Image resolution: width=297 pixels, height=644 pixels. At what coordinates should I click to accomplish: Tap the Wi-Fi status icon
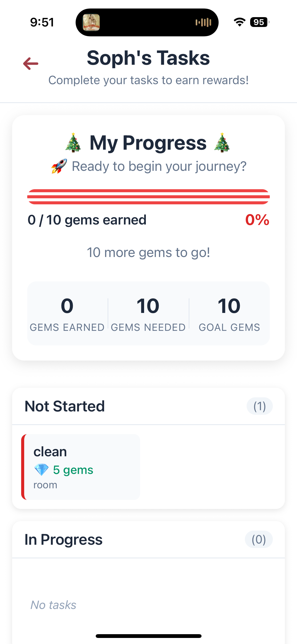tap(240, 22)
